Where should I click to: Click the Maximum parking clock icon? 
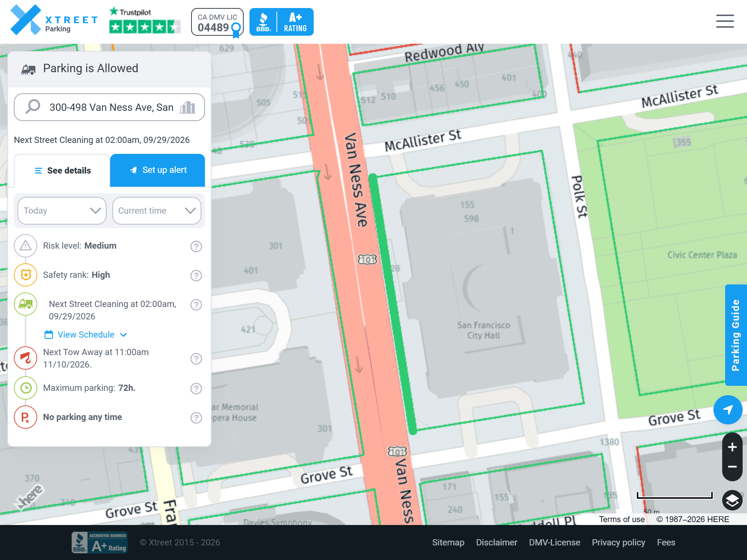[x=26, y=388]
